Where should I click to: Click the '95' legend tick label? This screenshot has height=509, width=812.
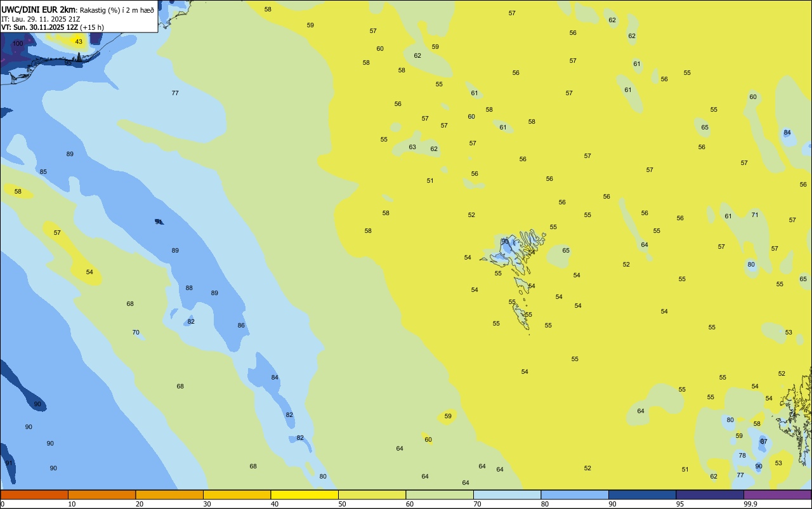point(680,504)
